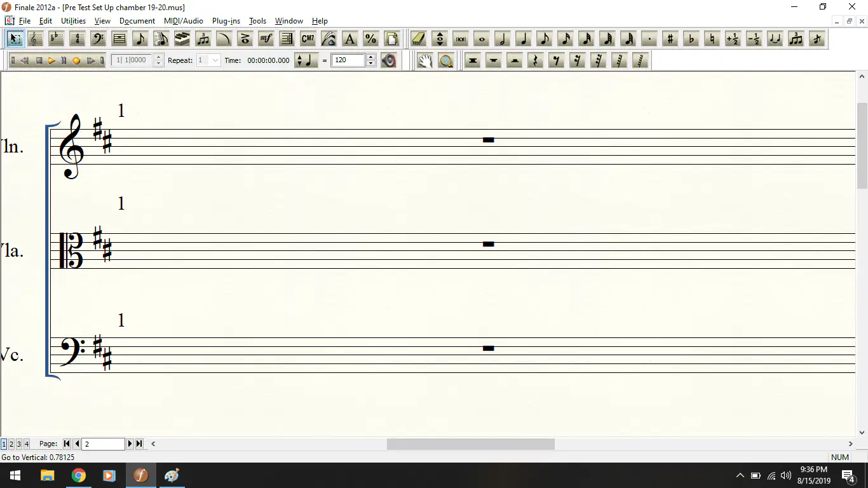Select the Smart Shape slur tool
Viewport: 868px width, 488px height.
pos(224,39)
